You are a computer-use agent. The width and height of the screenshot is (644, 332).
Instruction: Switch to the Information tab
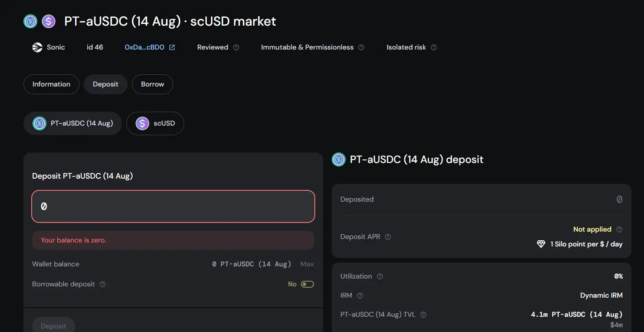(51, 84)
